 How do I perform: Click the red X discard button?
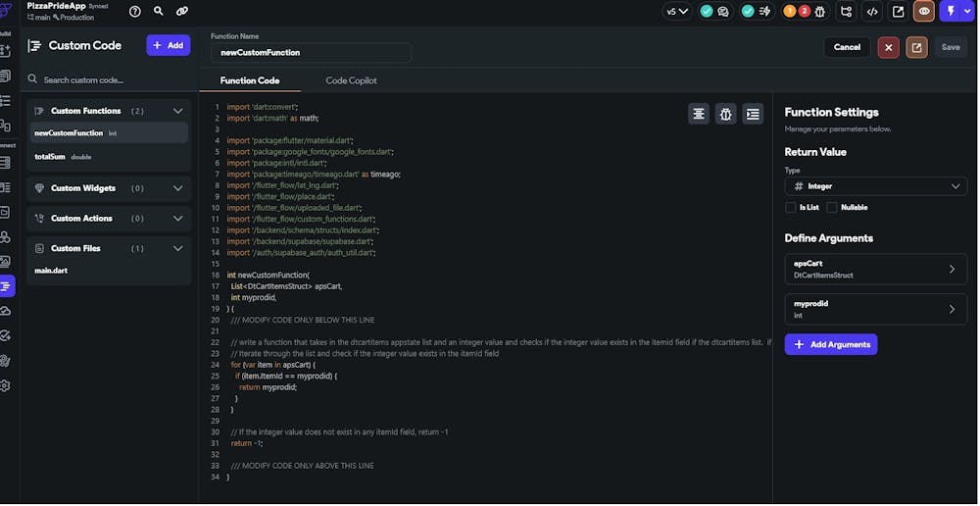889,47
